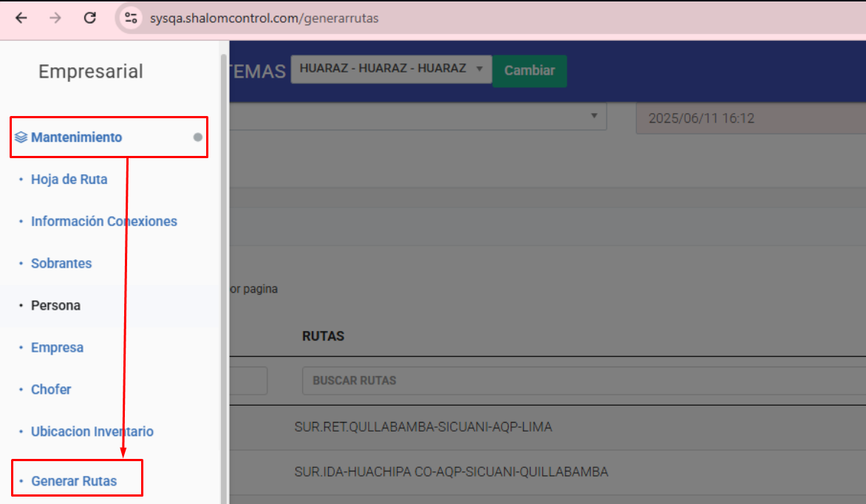The image size is (866, 504).
Task: Click the Mantenimiento layers icon
Action: point(21,137)
